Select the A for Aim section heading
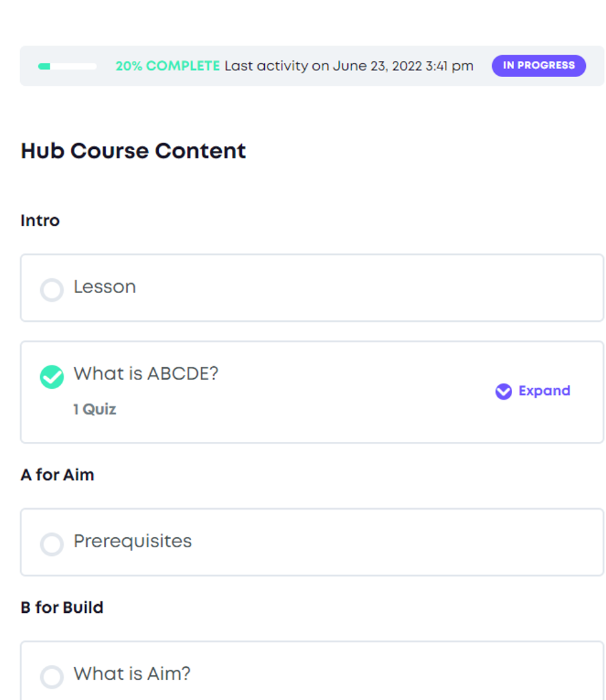606x700 pixels. tap(58, 475)
